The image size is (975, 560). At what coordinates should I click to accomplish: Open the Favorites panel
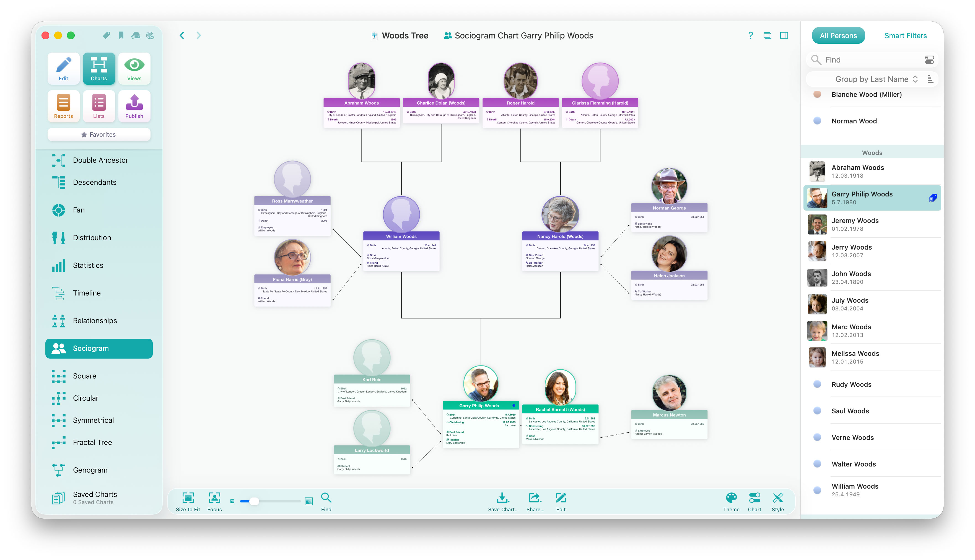[x=99, y=134]
